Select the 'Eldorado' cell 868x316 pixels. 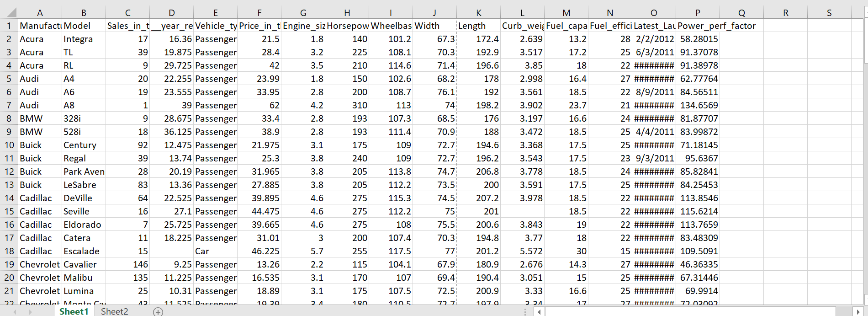point(84,225)
